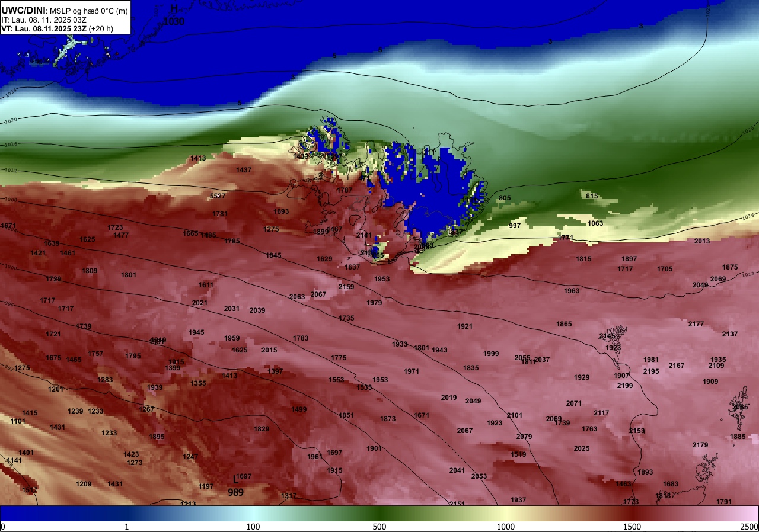
Task: Click the value 2025
Action: click(582, 448)
